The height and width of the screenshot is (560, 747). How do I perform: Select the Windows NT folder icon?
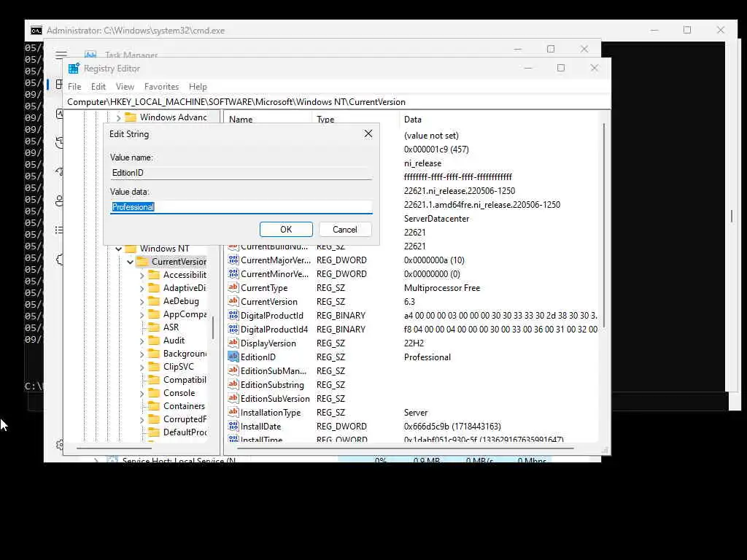coord(131,248)
